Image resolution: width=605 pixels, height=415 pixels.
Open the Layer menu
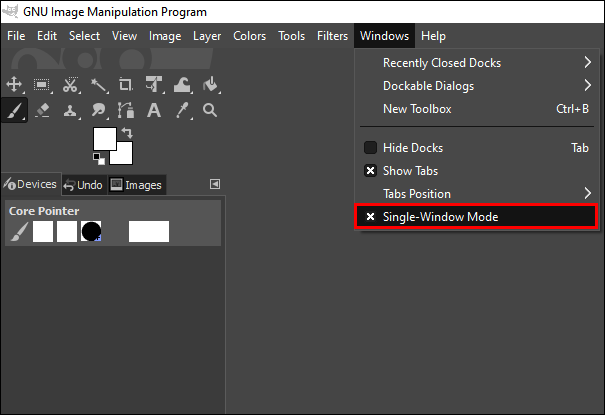(207, 36)
